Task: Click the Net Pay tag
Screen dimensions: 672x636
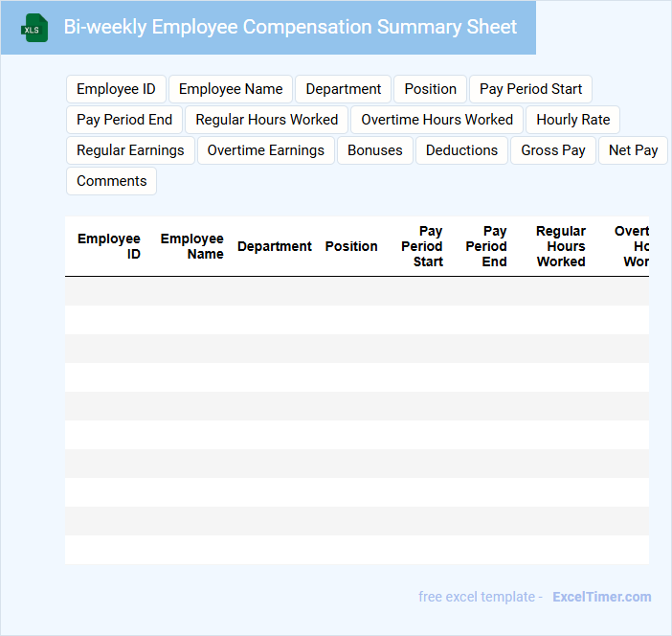Action: tap(633, 150)
